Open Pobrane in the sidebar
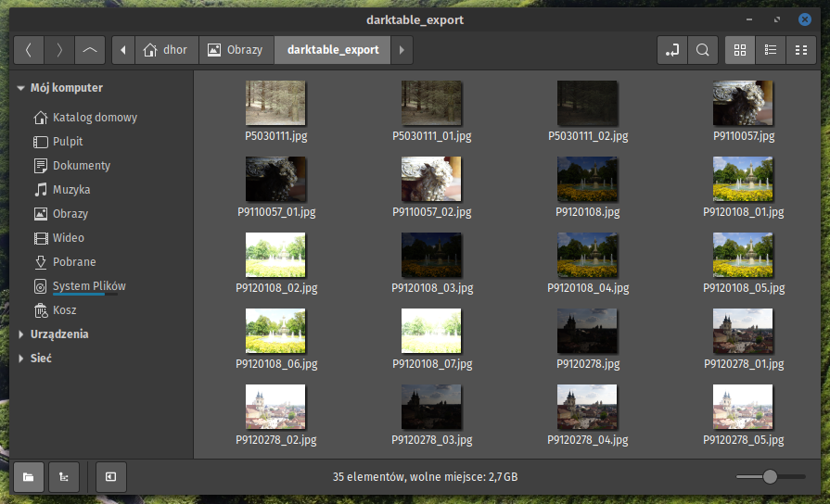 [65, 262]
